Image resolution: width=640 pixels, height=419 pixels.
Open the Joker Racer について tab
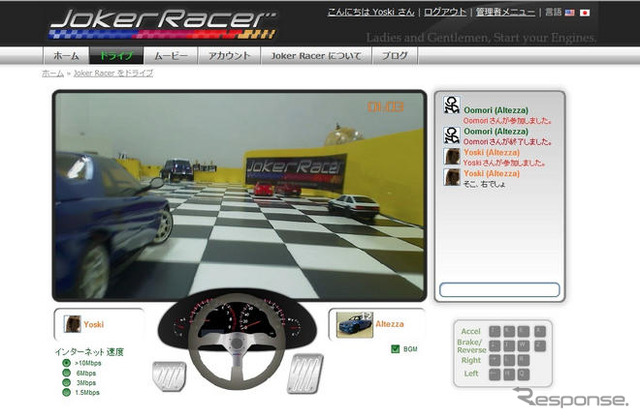(x=316, y=55)
